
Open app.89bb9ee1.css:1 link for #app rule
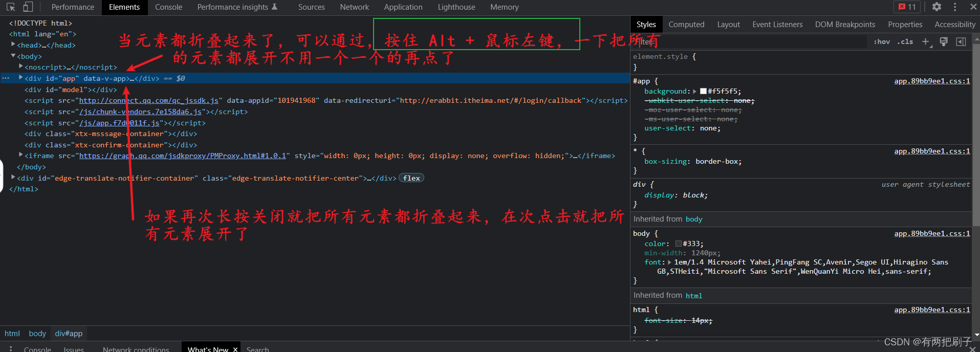tap(932, 81)
